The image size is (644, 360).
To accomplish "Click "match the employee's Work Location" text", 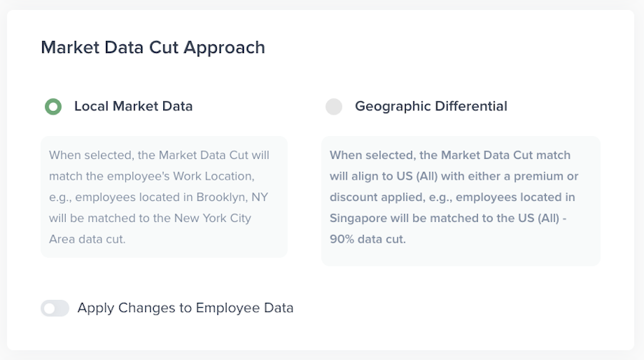I will point(149,176).
